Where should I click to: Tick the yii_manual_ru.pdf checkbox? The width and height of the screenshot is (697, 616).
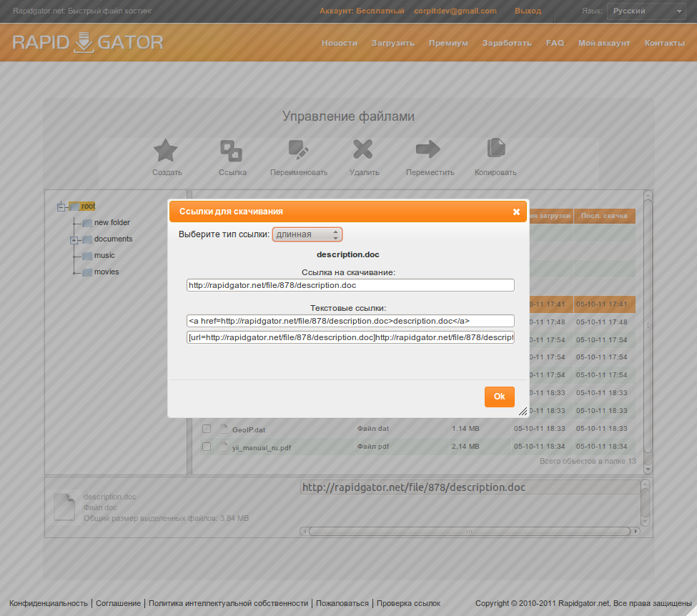[x=207, y=446]
